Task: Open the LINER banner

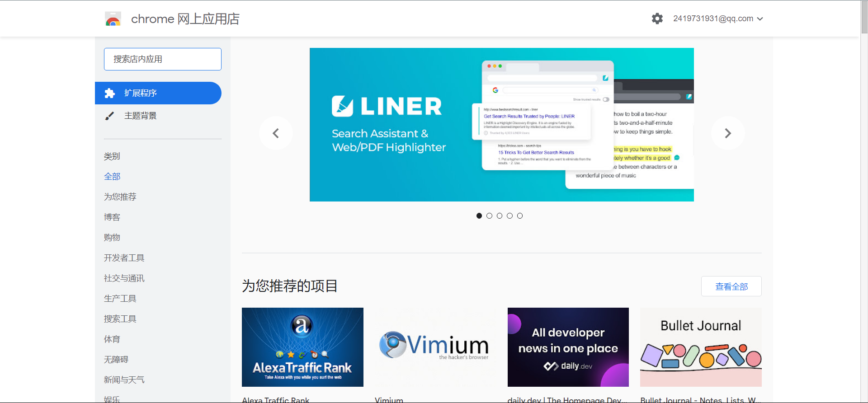Action: 502,125
